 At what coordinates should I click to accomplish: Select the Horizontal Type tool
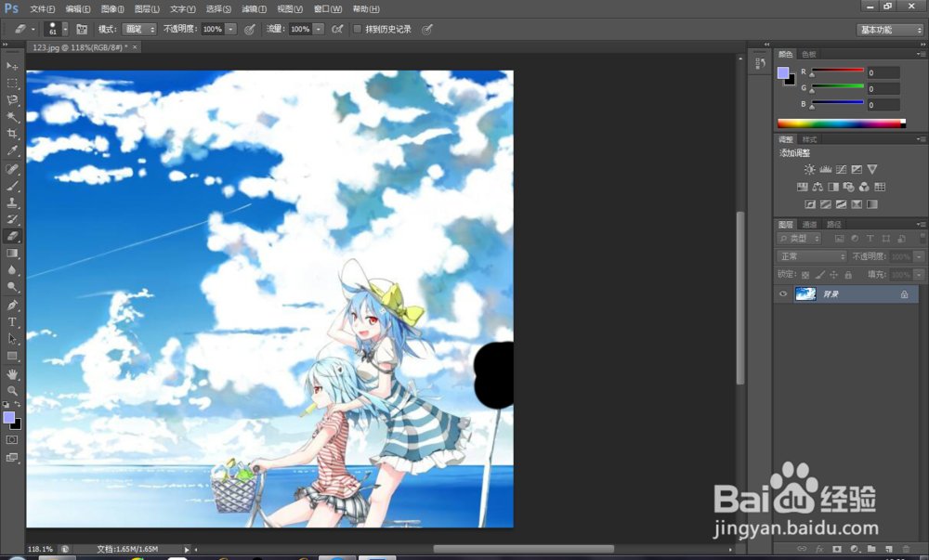12,322
